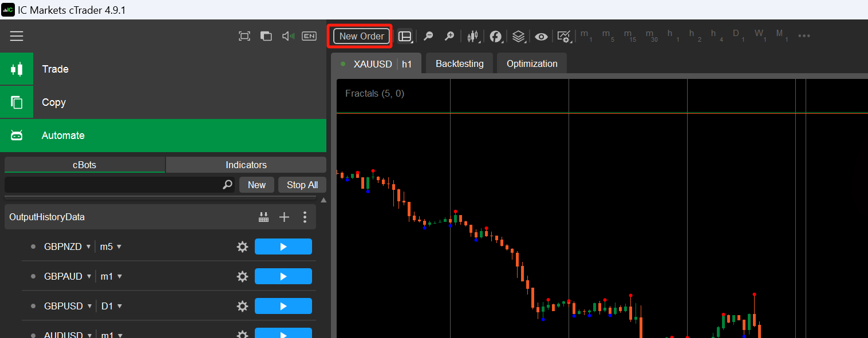Click the OutputHistoryData cBot name
This screenshot has height=338, width=868.
click(47, 217)
